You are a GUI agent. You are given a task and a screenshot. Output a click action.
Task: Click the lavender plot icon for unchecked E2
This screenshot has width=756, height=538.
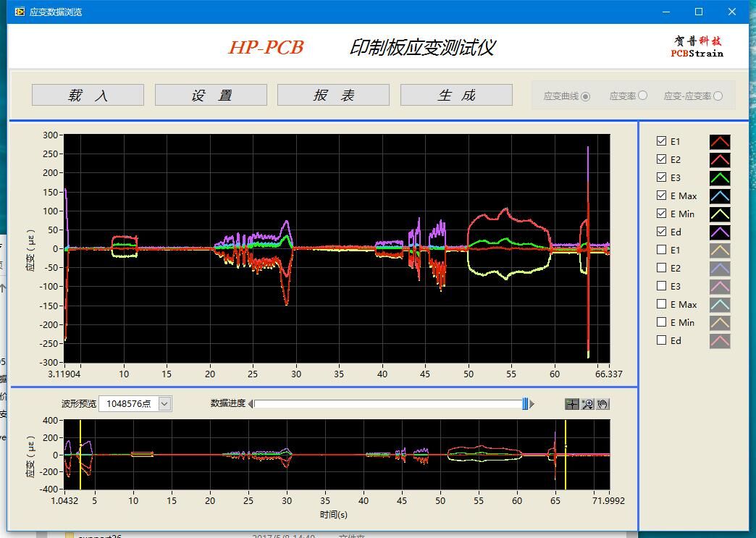[720, 268]
